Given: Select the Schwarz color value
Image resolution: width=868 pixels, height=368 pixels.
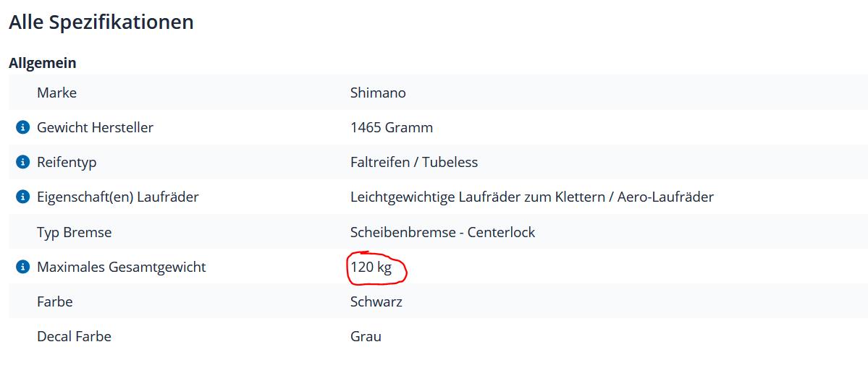Looking at the screenshot, I should [x=376, y=301].
